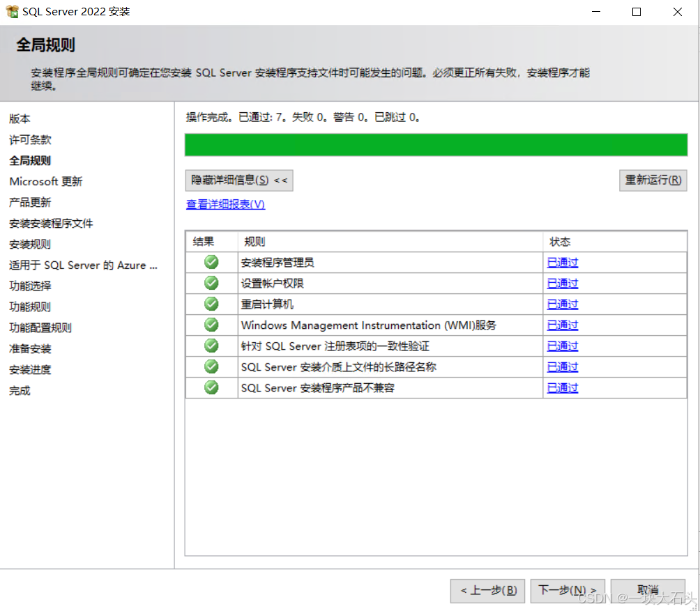The image size is (700, 611).
Task: Click green checkmark for 长路径名称 rule
Action: coord(211,366)
